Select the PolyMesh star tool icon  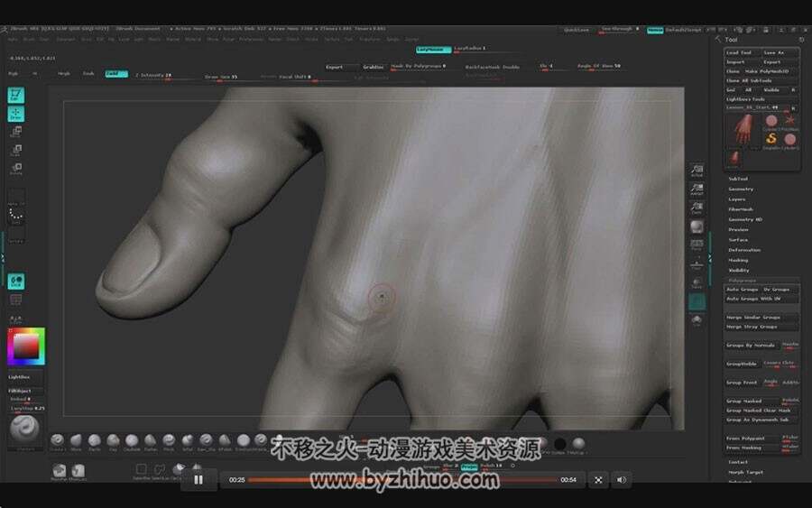pos(789,121)
